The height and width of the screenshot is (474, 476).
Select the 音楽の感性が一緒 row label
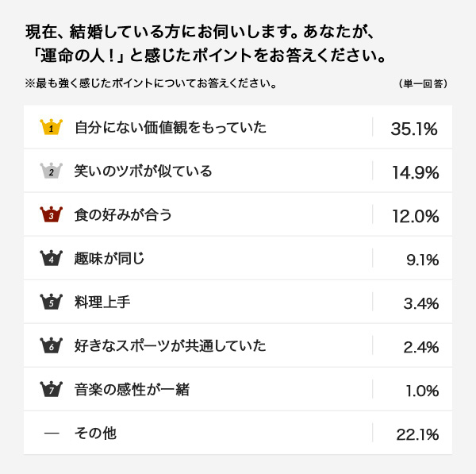[x=132, y=390]
